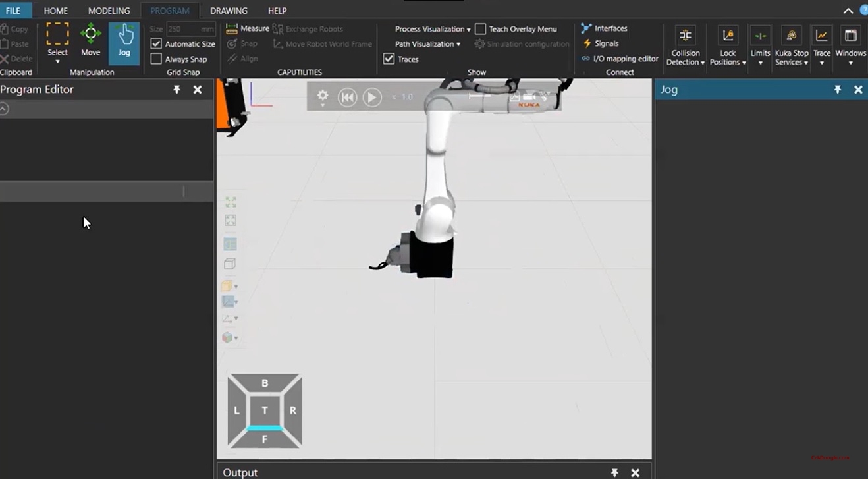This screenshot has height=479, width=868.
Task: Uncheck the Automatic Size checkbox
Action: point(156,43)
